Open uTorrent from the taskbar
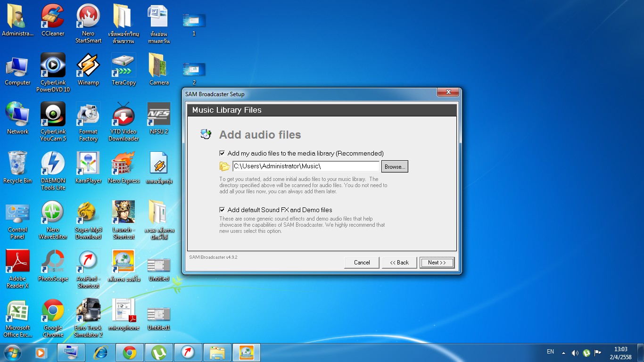Image resolution: width=644 pixels, height=362 pixels. pos(159,353)
